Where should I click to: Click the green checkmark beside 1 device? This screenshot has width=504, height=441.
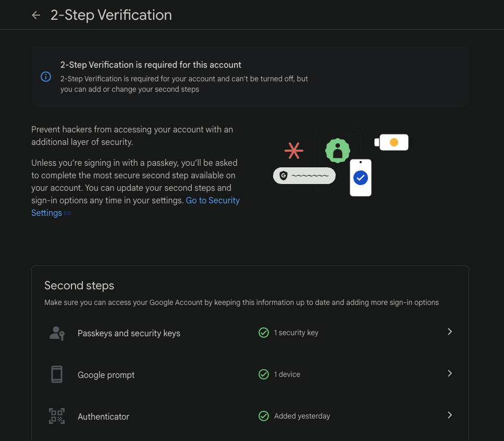[x=264, y=374]
